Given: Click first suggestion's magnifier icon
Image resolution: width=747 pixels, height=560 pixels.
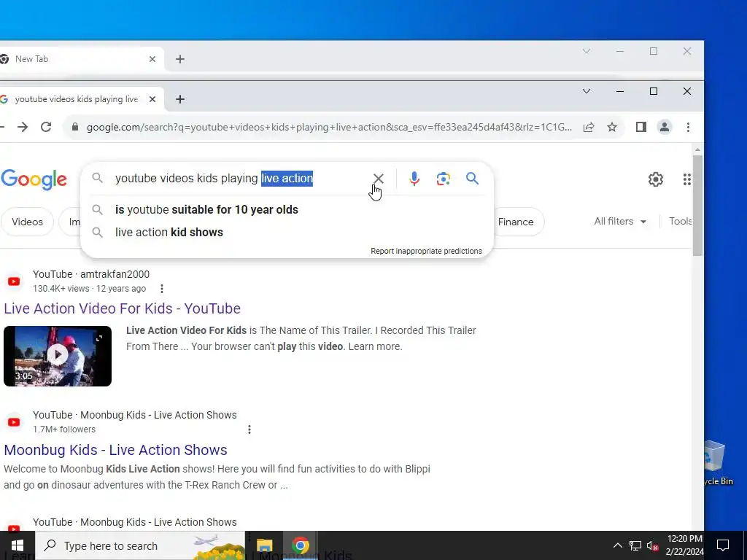Looking at the screenshot, I should tap(97, 209).
